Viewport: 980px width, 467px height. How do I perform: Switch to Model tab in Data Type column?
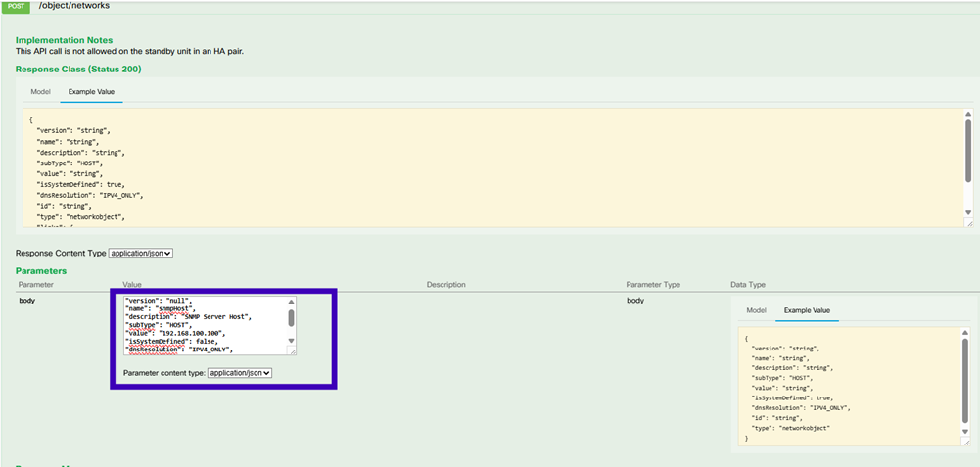pyautogui.click(x=756, y=310)
